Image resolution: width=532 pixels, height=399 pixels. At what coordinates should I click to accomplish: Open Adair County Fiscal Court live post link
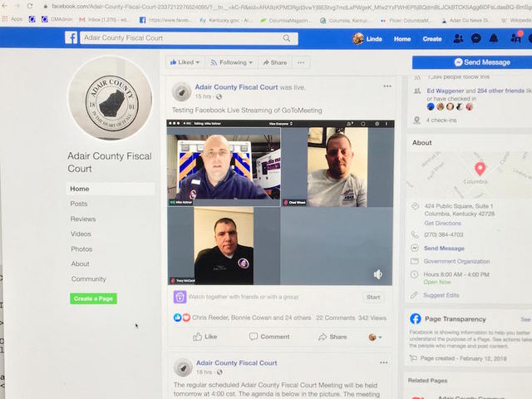point(236,87)
